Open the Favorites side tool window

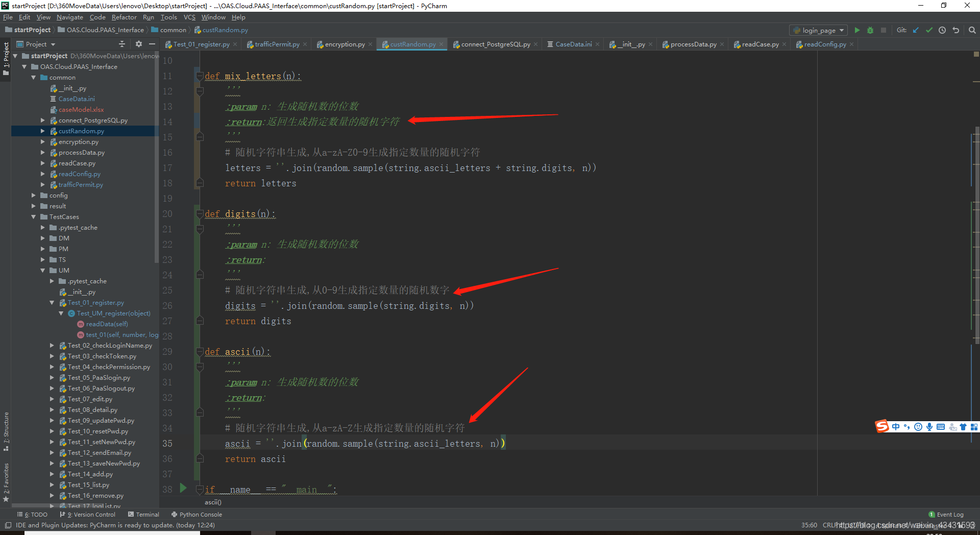pyautogui.click(x=6, y=482)
